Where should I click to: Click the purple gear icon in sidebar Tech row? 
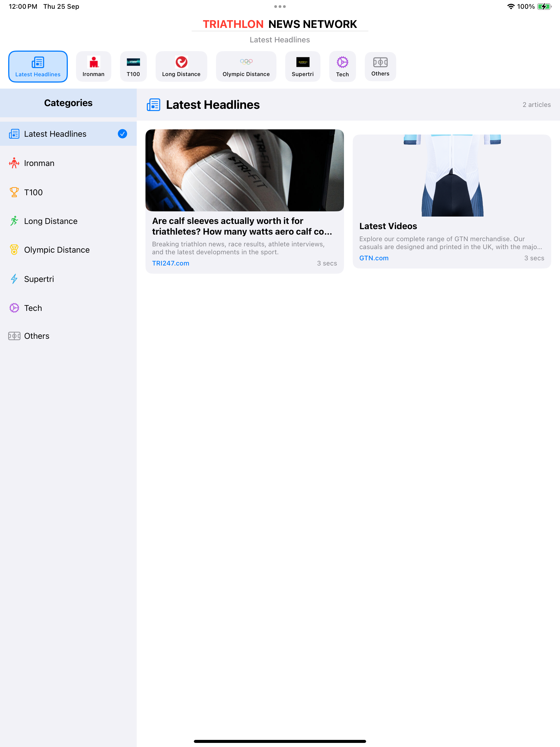tap(14, 308)
